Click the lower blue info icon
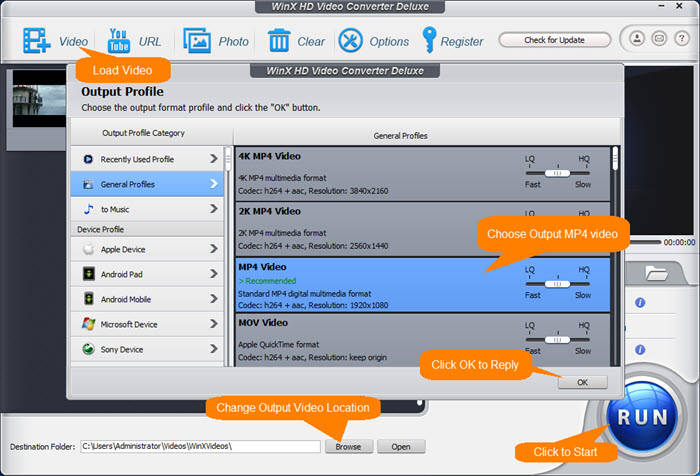700x476 pixels. [640, 350]
